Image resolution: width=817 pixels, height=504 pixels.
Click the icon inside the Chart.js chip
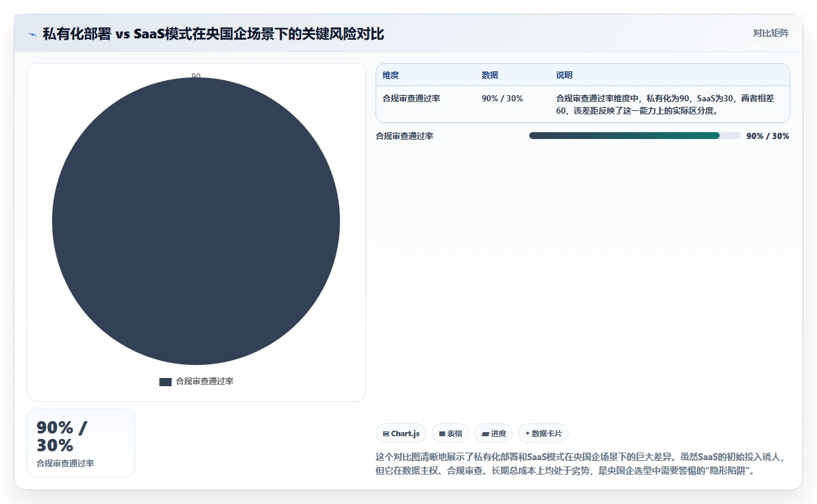coord(386,433)
